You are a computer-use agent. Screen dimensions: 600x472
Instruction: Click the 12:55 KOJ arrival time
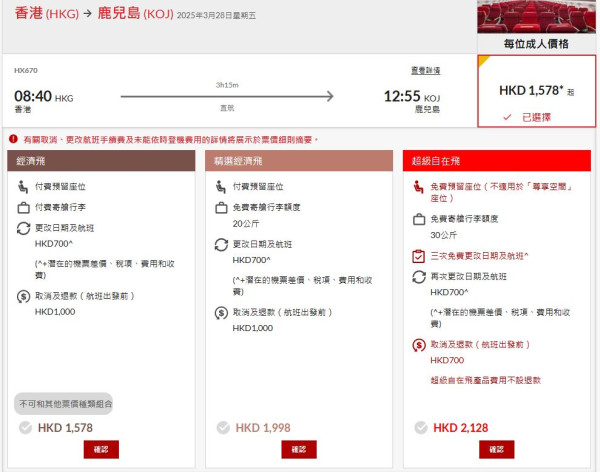(412, 96)
